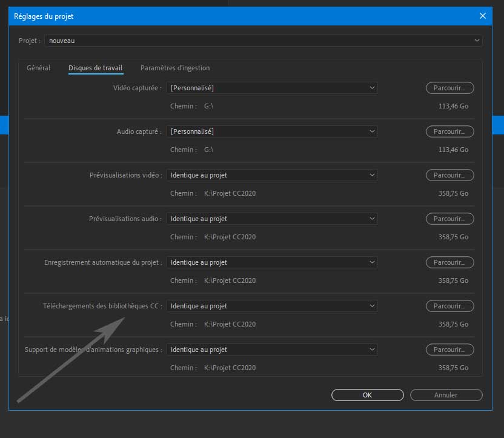Click Parcourir for Vidéo capturée
504x438 pixels.
coord(449,88)
